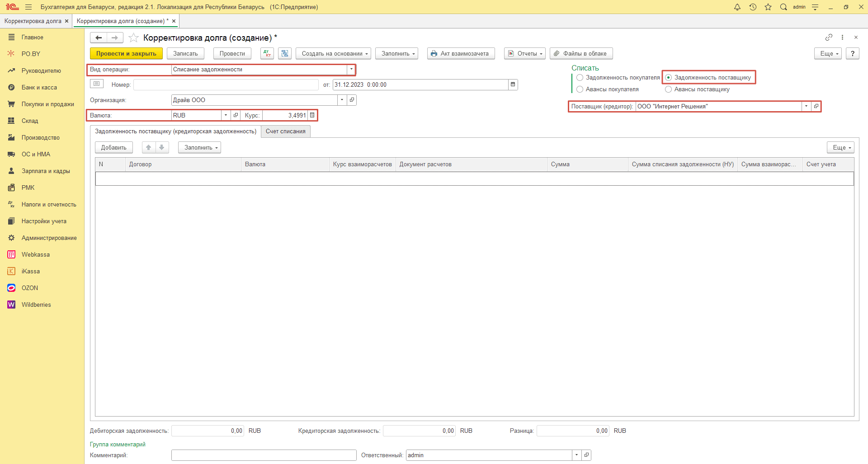Open Webkassa section in sidebar
This screenshot has height=464, width=868.
[36, 254]
